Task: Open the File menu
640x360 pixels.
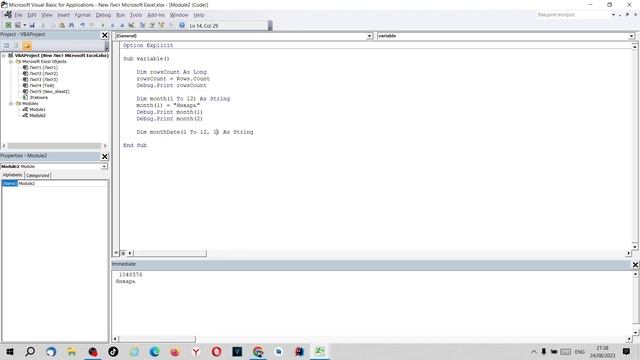Action: click(18, 15)
